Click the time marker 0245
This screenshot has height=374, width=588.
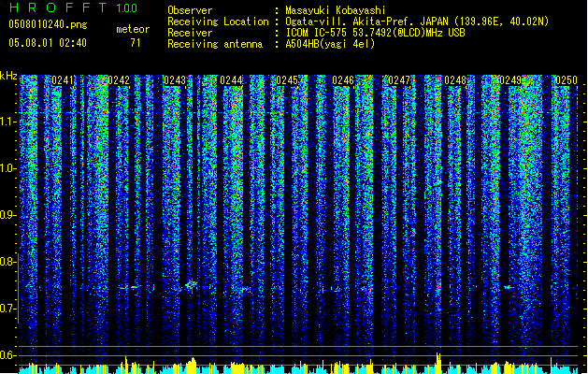287,80
